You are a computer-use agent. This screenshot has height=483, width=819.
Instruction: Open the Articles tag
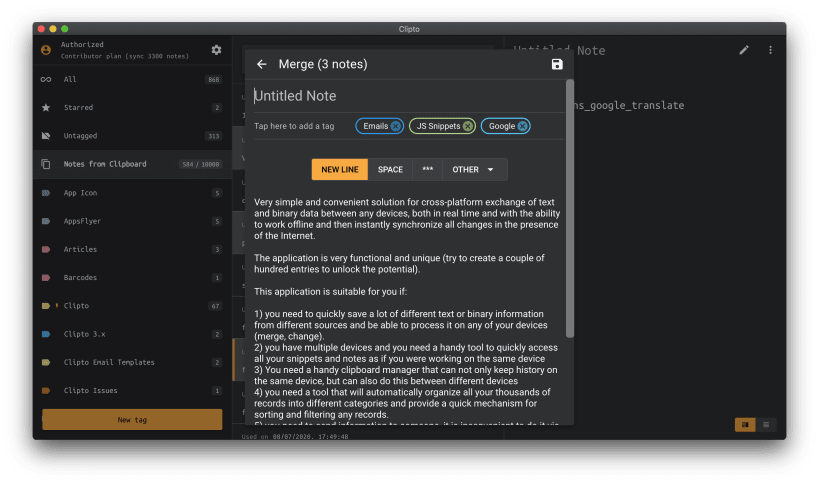click(x=133, y=249)
